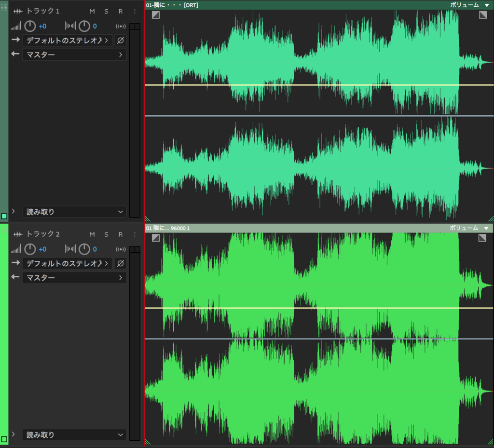Solo Track 1 with the S button
The width and height of the screenshot is (494, 448).
point(106,12)
